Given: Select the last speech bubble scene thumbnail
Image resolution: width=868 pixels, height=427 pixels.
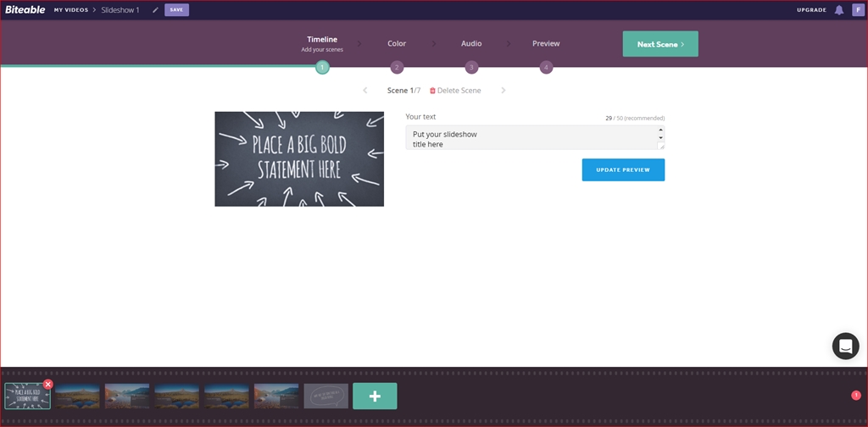Looking at the screenshot, I should click(x=326, y=396).
